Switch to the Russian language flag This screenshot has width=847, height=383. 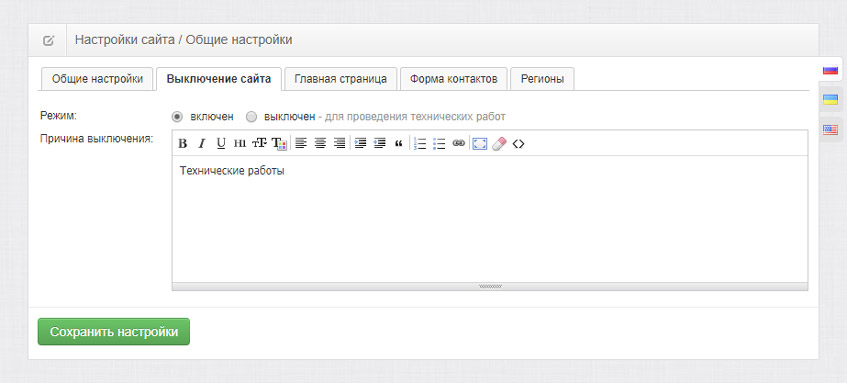point(830,70)
